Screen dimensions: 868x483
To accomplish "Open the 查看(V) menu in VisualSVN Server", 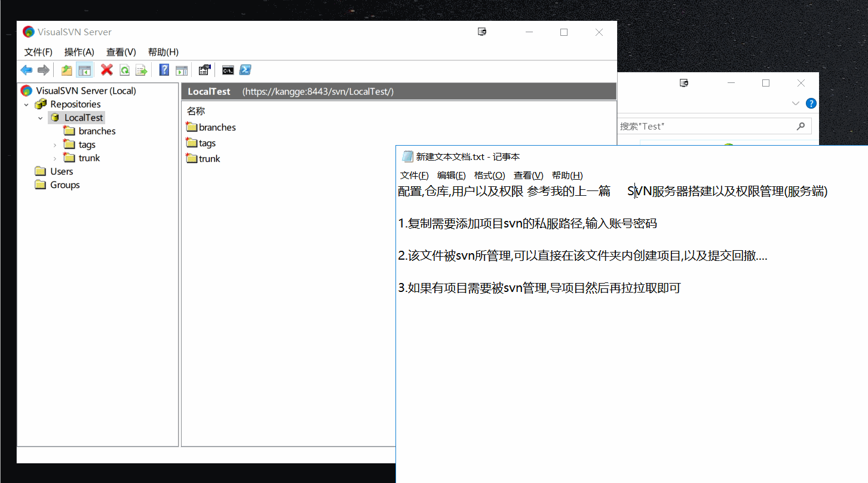I will tap(121, 52).
